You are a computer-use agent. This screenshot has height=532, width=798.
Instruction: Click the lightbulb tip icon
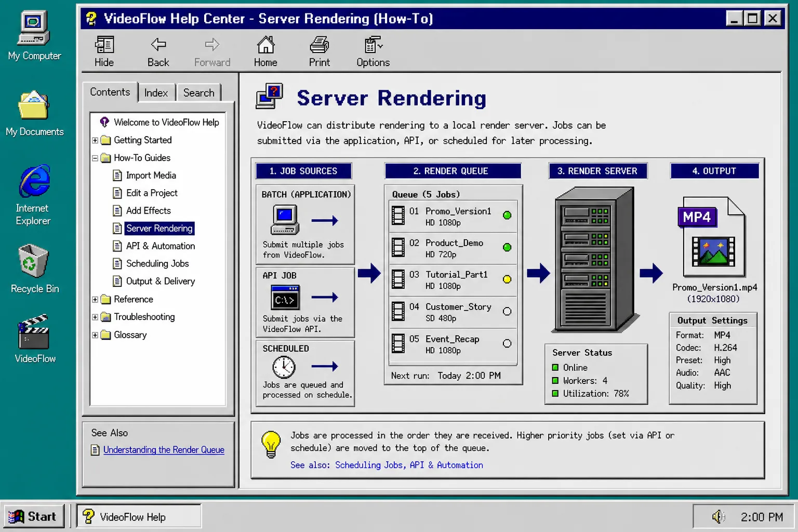tap(271, 444)
